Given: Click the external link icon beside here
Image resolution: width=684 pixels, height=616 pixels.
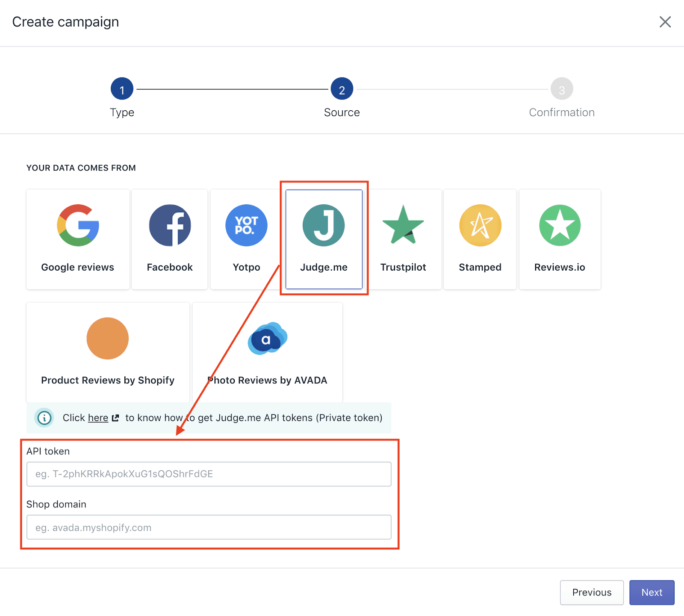Looking at the screenshot, I should click(115, 418).
